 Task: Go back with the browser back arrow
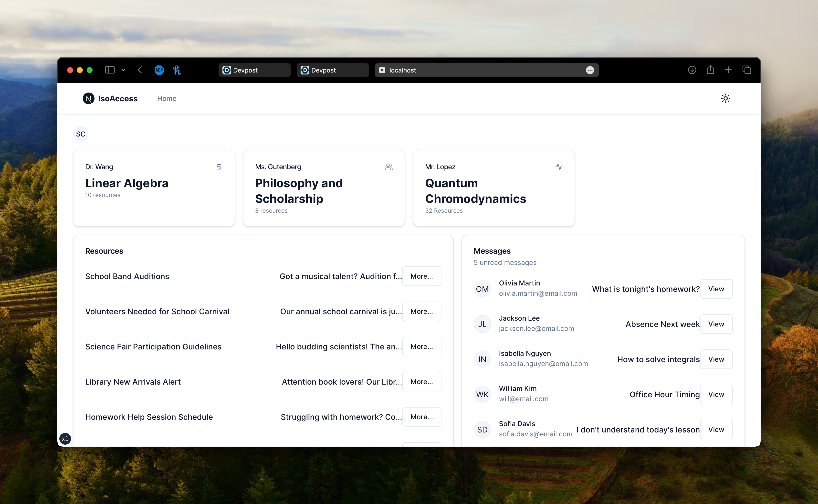click(x=140, y=70)
